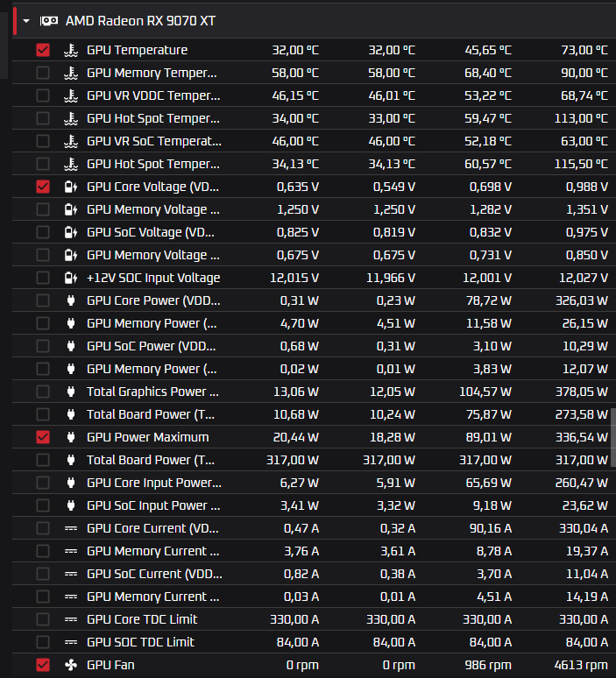Check the Total Graphics Power checkbox
The width and height of the screenshot is (616, 678).
[x=43, y=392]
